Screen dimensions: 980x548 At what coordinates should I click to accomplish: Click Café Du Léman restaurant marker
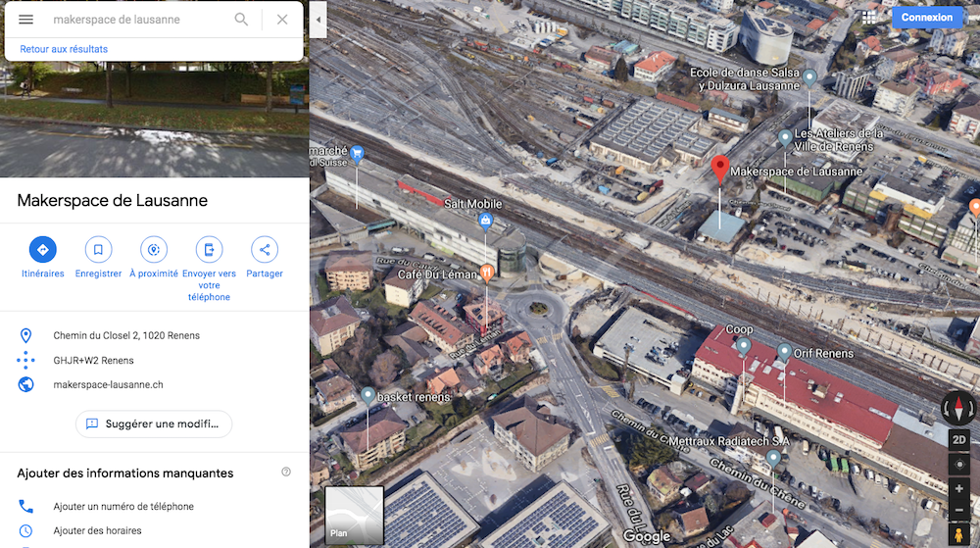487,274
